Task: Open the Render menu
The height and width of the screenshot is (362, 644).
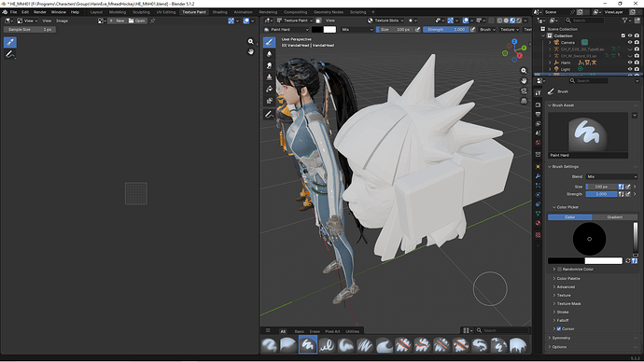Action: (40, 12)
